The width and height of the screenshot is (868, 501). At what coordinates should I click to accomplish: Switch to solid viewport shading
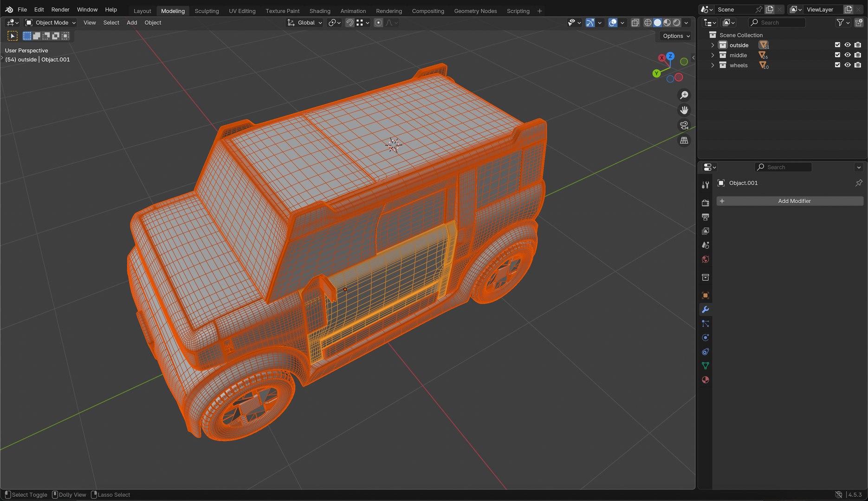point(657,22)
